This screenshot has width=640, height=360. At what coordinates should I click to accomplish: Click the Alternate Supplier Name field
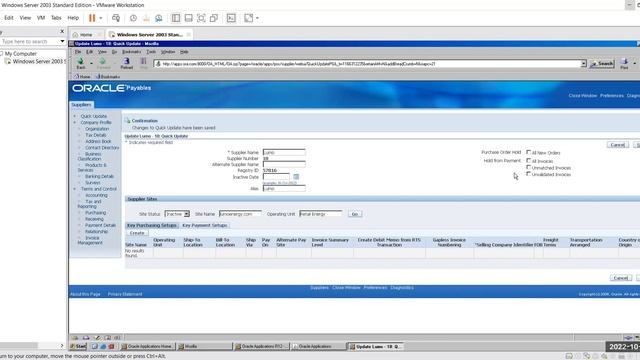(284, 164)
